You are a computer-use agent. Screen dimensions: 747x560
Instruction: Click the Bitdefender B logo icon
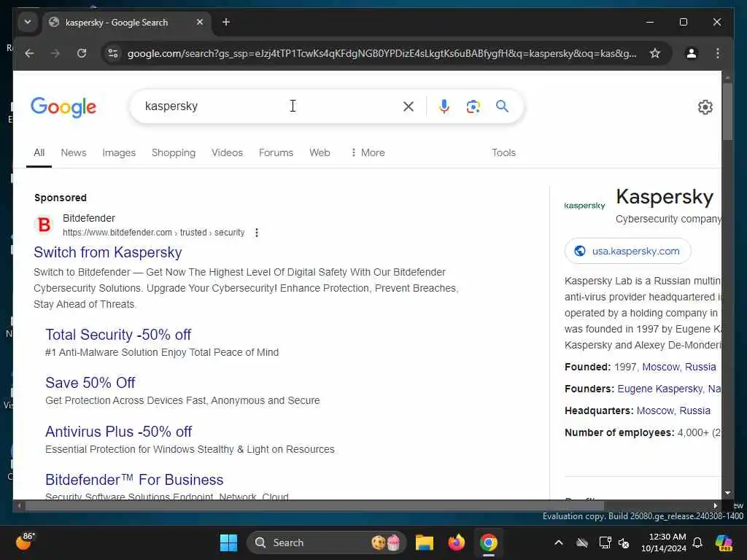click(44, 225)
